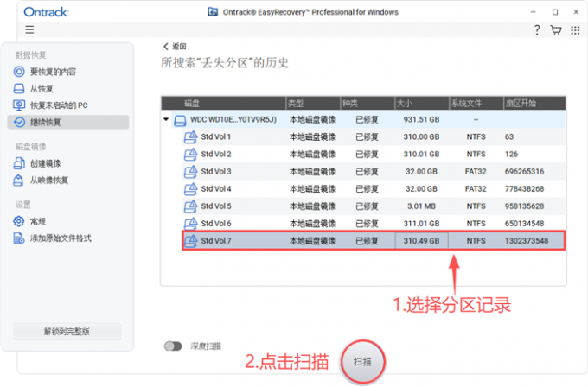Click the Std Vol 7 volume icon
The width and height of the screenshot is (588, 387).
click(190, 241)
